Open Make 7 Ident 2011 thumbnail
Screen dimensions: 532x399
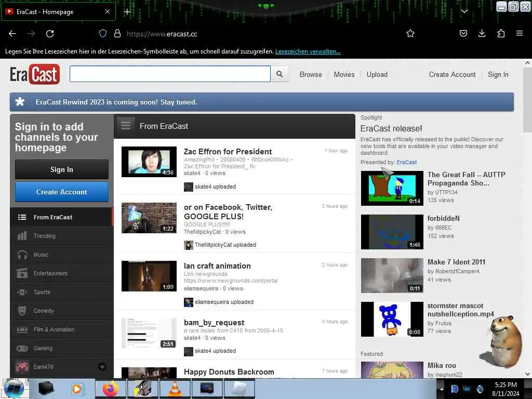click(x=392, y=275)
